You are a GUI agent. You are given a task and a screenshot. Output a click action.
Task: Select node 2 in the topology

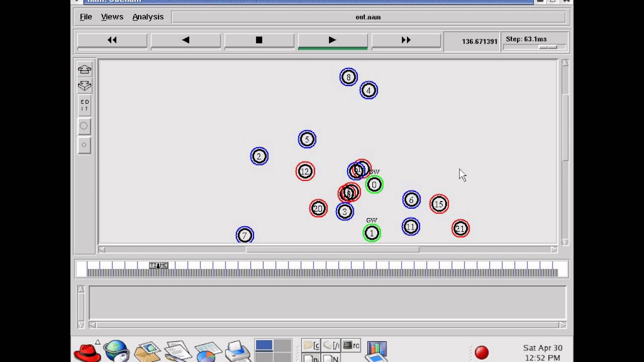(x=259, y=156)
